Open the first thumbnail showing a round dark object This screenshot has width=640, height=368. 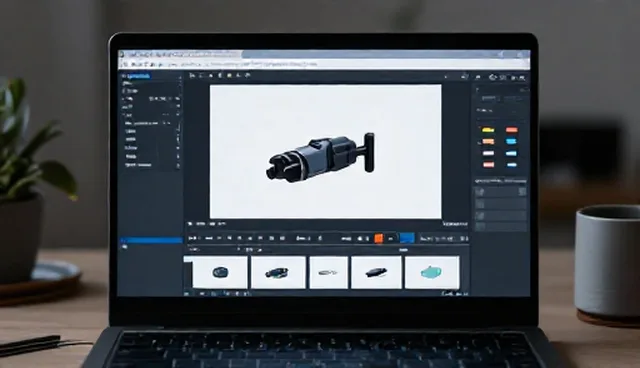pyautogui.click(x=220, y=272)
